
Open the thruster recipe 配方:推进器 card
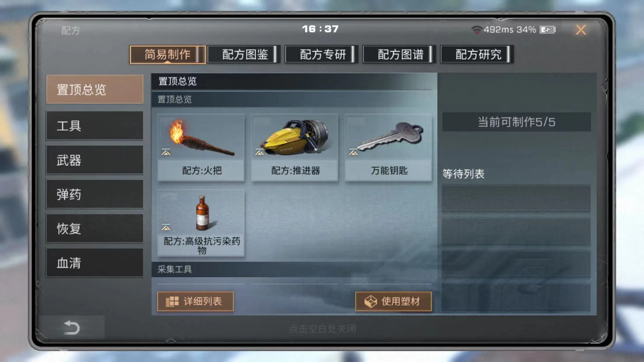[294, 147]
